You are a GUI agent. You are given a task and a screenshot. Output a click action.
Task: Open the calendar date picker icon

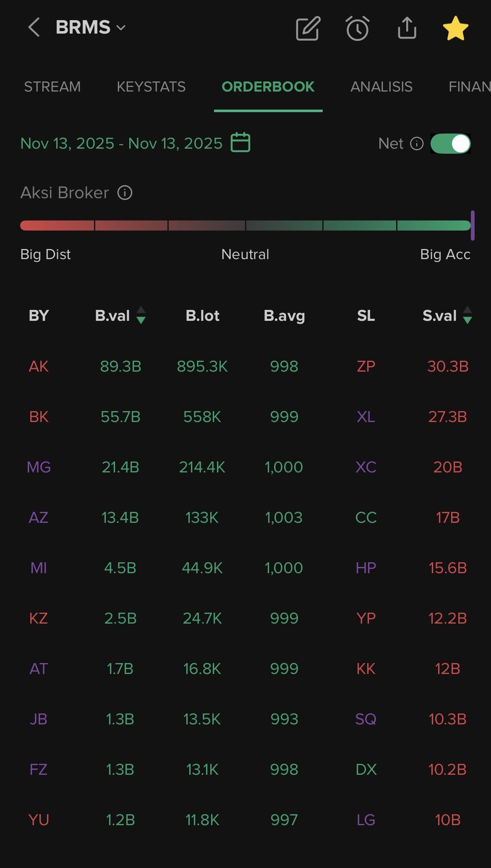tap(240, 142)
